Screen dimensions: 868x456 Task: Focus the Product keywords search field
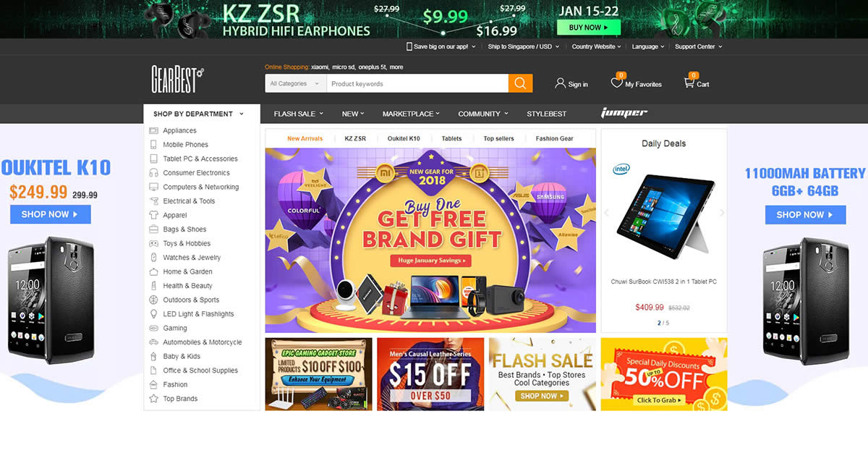(417, 83)
